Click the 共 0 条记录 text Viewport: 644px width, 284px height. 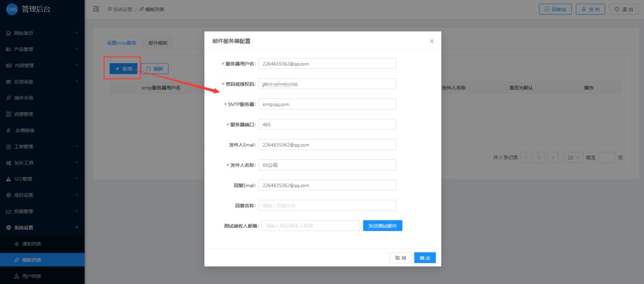point(505,158)
